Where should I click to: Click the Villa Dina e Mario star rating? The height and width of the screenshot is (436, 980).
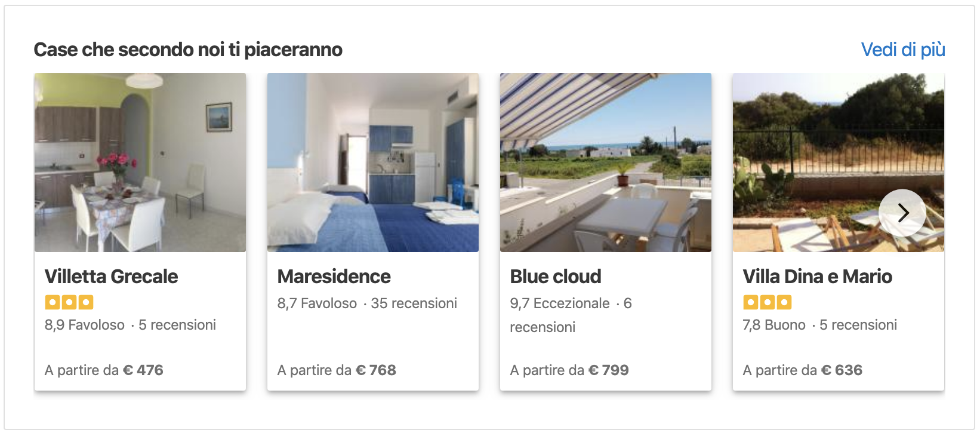point(768,302)
